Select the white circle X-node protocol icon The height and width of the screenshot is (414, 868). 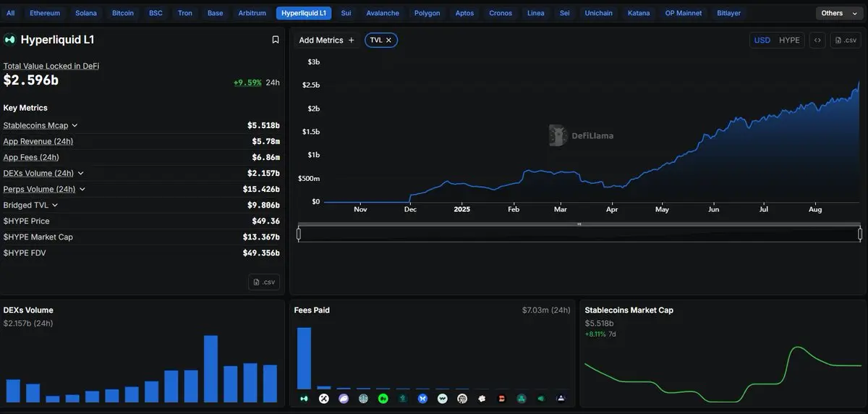click(323, 399)
